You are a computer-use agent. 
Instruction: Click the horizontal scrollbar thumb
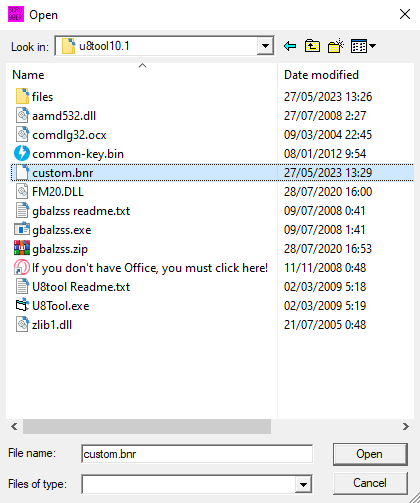pos(147,426)
